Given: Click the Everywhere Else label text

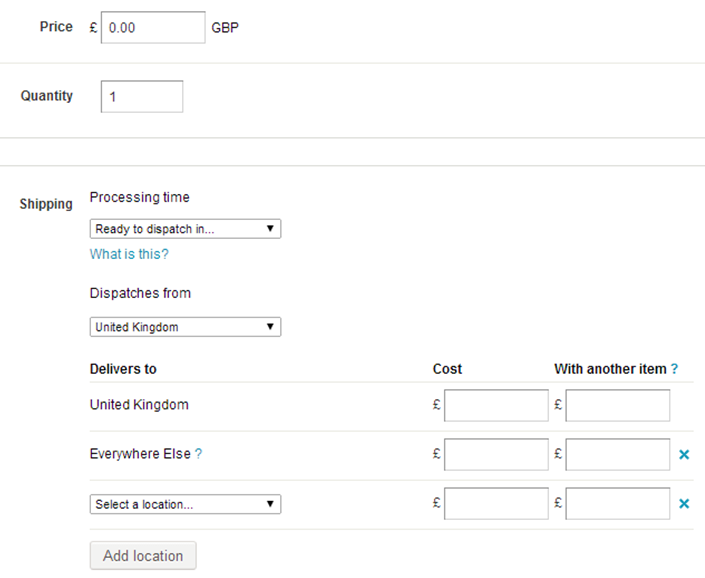Looking at the screenshot, I should (139, 454).
